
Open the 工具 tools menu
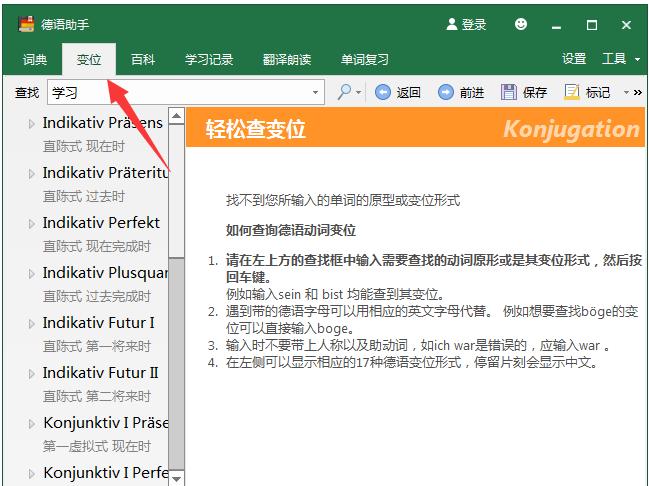[x=614, y=59]
